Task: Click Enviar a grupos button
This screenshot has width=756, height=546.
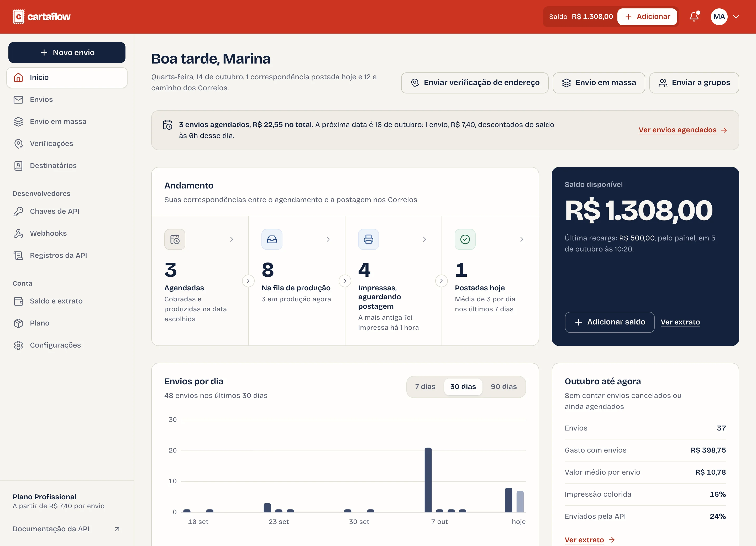Action: pyautogui.click(x=694, y=83)
